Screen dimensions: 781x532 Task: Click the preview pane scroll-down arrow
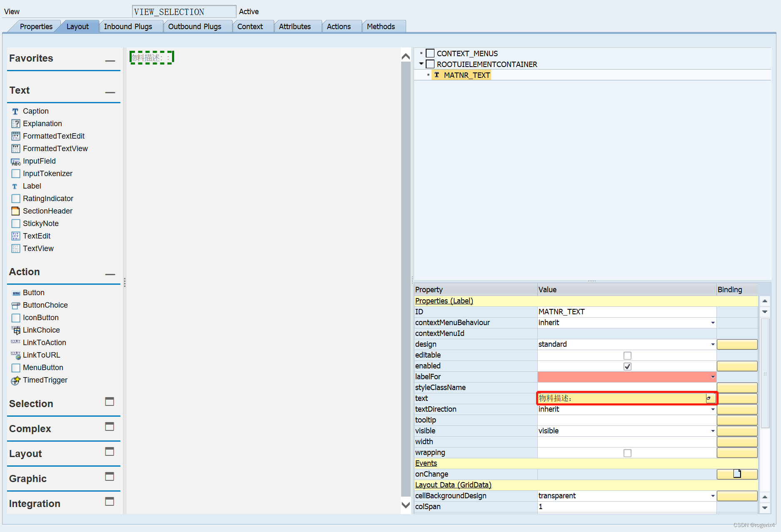406,505
